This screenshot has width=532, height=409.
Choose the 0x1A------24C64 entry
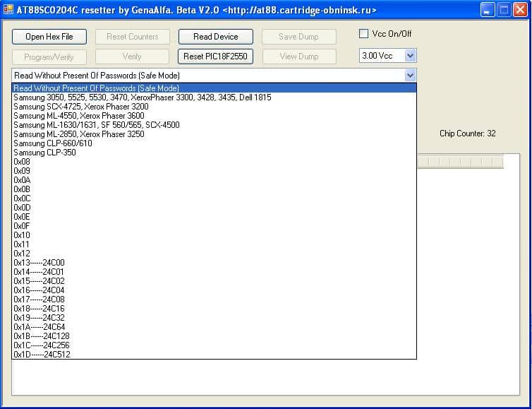pyautogui.click(x=214, y=327)
